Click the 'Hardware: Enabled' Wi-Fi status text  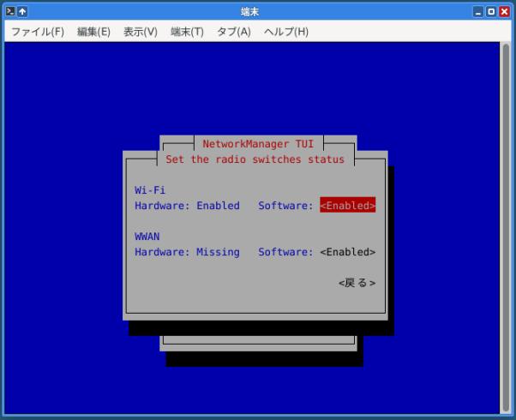pos(187,206)
